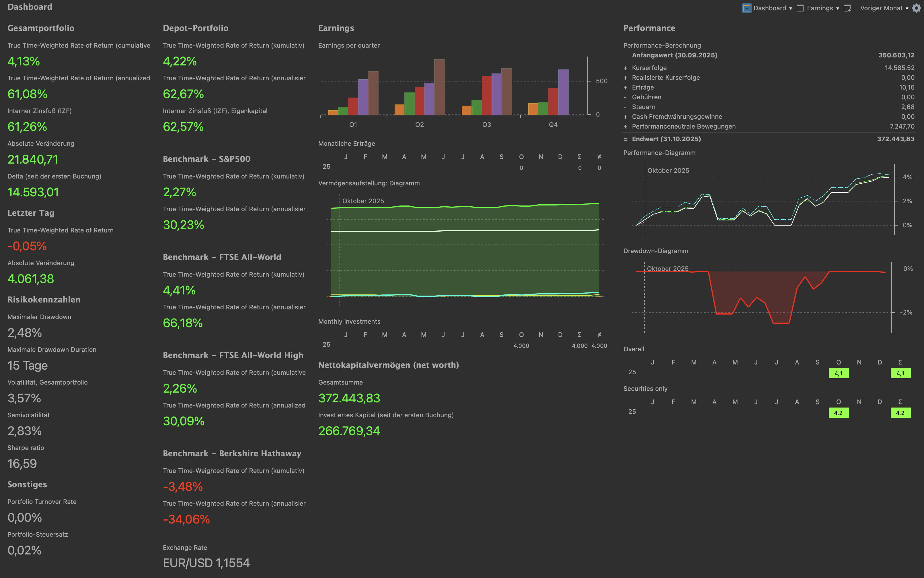Click the Earnings dashboard window icon
The image size is (924, 578).
[x=800, y=8]
